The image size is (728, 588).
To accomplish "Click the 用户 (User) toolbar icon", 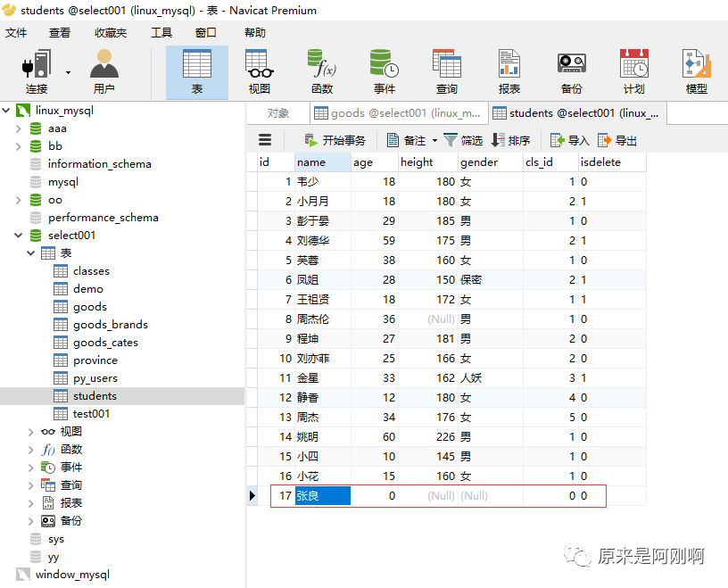I will coord(104,72).
